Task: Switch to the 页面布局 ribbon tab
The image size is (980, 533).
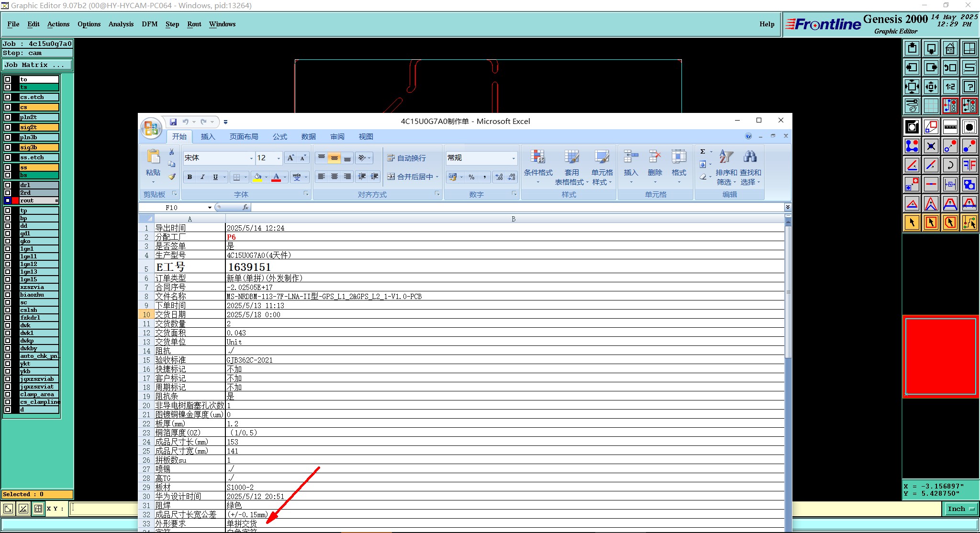Action: coord(244,137)
